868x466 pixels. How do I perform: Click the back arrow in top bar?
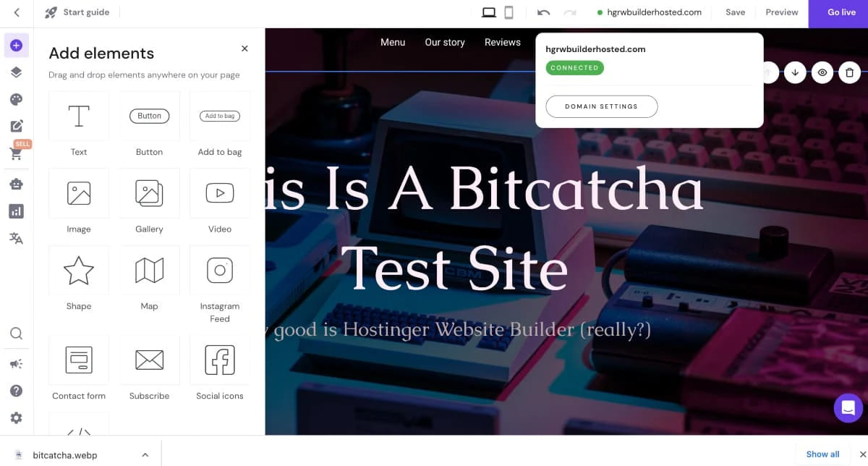pos(17,12)
